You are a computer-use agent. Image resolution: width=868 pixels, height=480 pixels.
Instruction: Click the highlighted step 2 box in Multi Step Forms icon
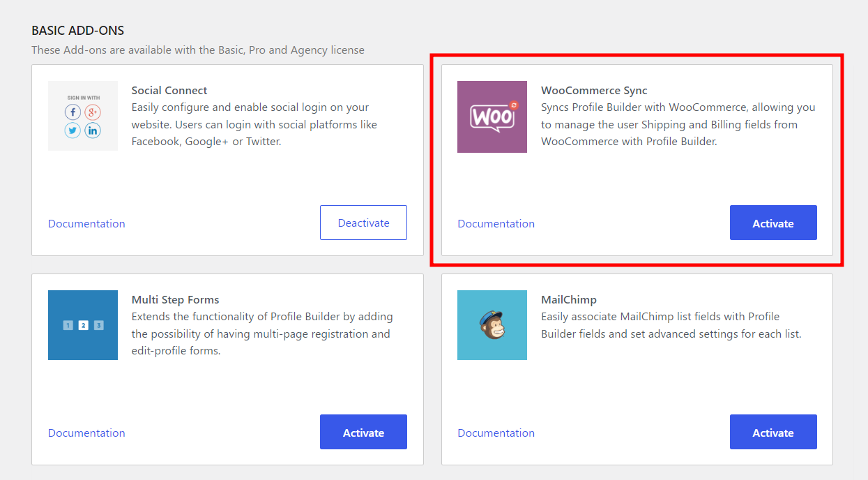(83, 325)
